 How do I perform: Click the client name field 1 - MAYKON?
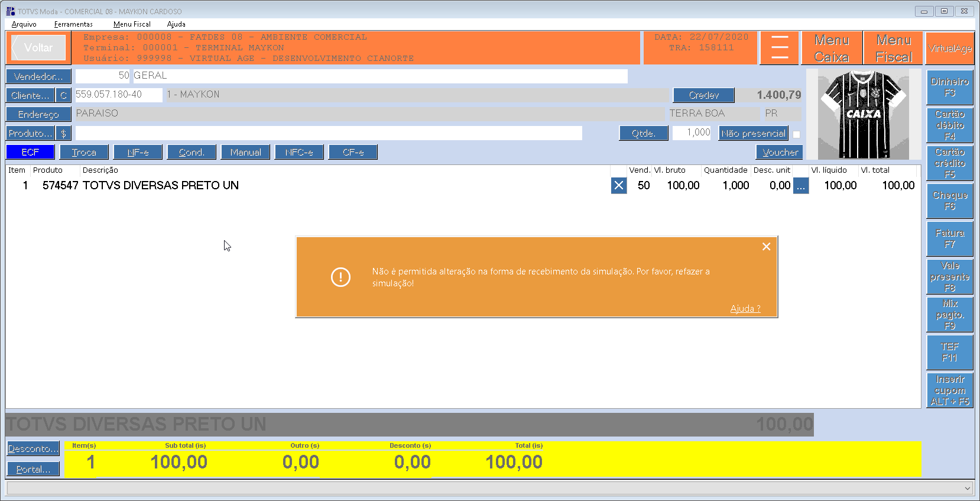click(417, 95)
